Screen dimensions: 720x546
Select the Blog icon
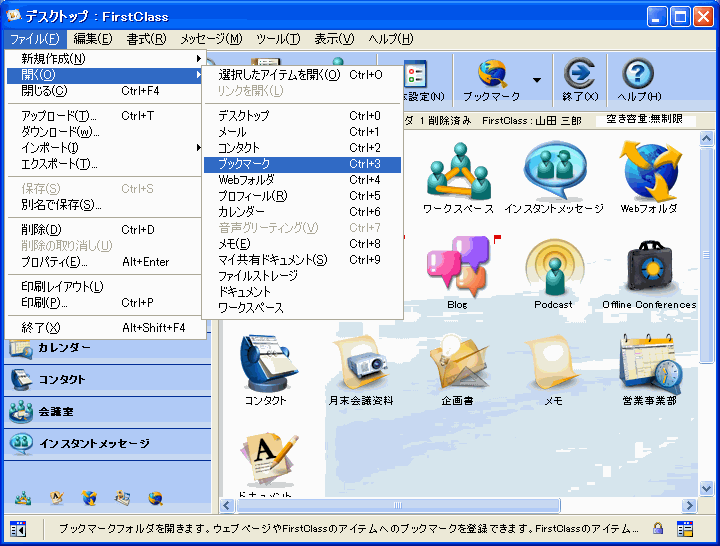pos(457,266)
